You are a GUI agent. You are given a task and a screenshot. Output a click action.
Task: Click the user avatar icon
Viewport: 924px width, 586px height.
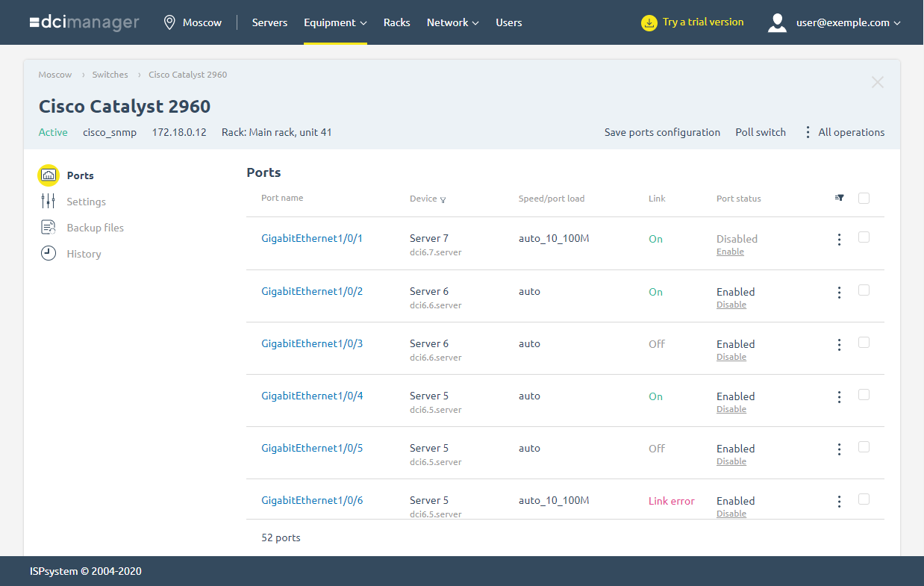click(777, 22)
